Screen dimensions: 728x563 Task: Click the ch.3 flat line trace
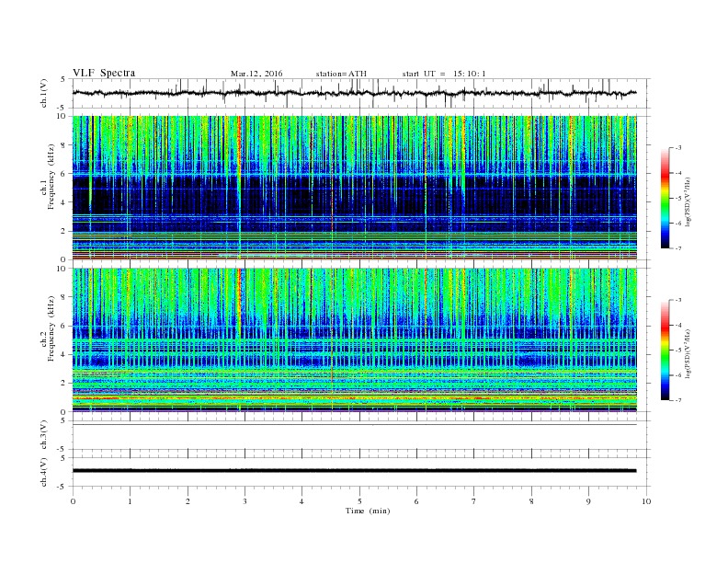[355, 425]
